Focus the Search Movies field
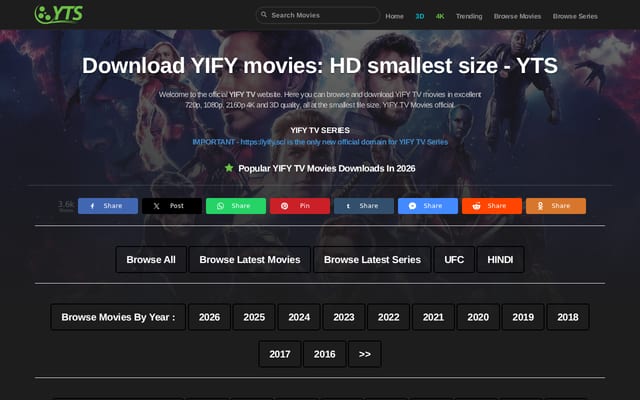 [x=318, y=15]
